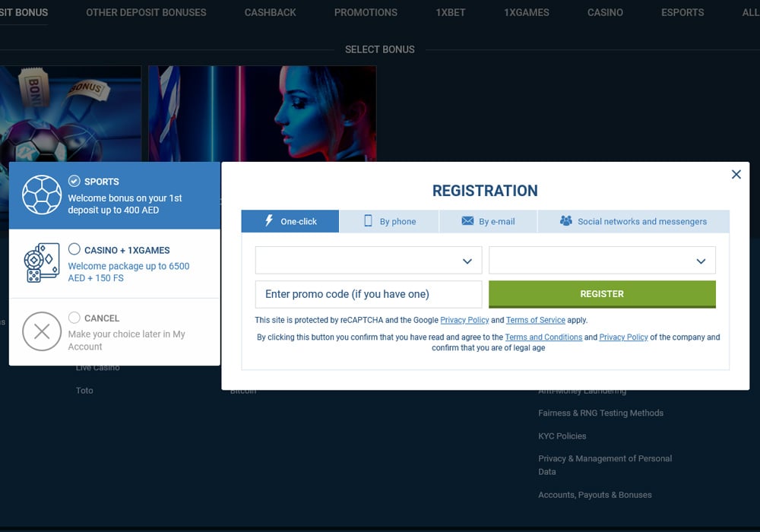The width and height of the screenshot is (760, 532).
Task: Click the envelope icon in By e-mail tab
Action: pyautogui.click(x=467, y=221)
